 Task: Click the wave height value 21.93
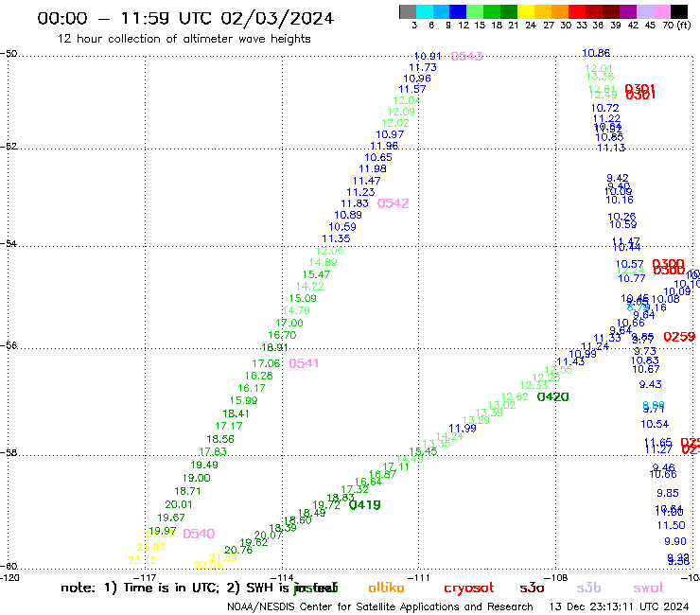(x=151, y=547)
